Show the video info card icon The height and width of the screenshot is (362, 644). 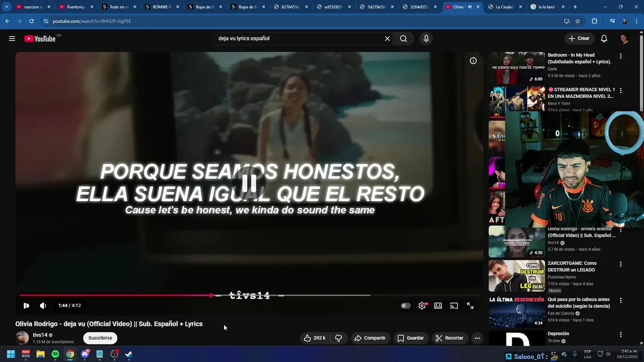473,61
